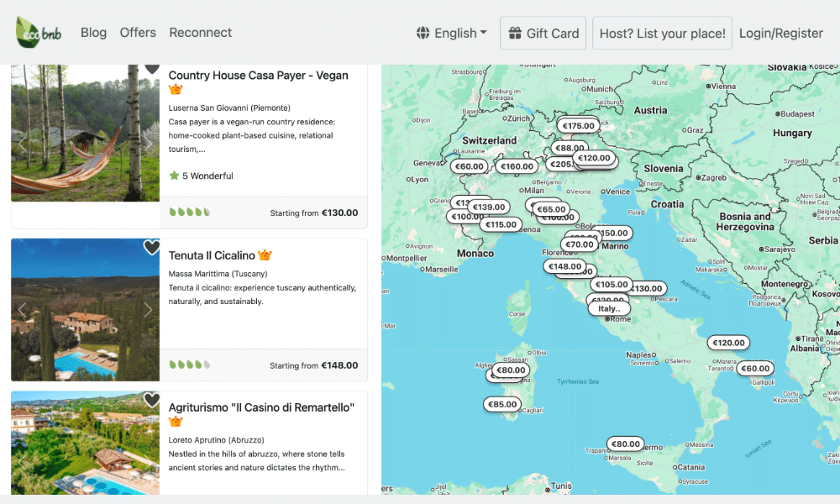This screenshot has width=840, height=504.
Task: Open Country House Casa Payer - Vegan listing
Action: [258, 76]
